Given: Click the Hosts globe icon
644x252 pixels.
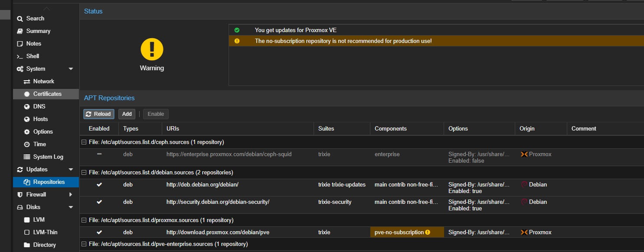Looking at the screenshot, I should [27, 119].
